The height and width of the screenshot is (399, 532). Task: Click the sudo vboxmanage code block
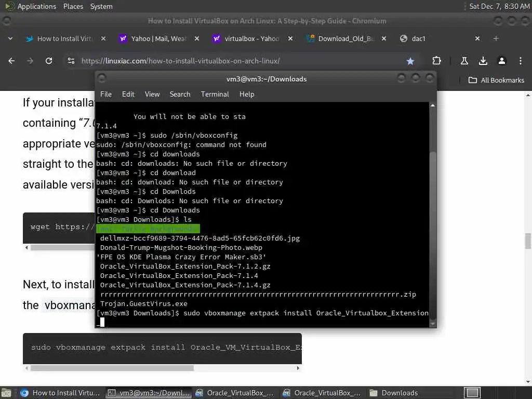point(162,348)
